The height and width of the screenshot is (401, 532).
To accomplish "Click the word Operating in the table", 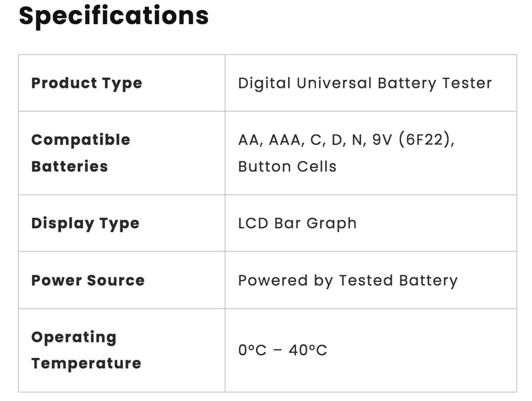I will click(x=74, y=337).
